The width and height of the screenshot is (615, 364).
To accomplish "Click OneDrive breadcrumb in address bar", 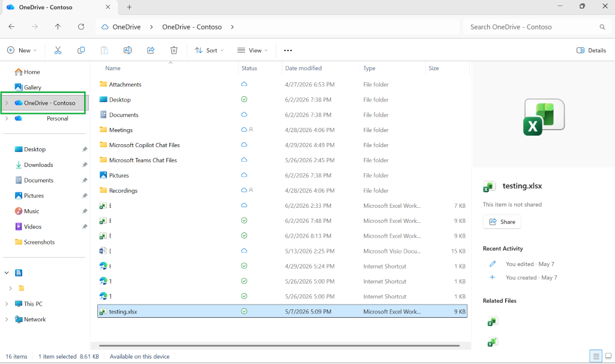I will (x=126, y=26).
